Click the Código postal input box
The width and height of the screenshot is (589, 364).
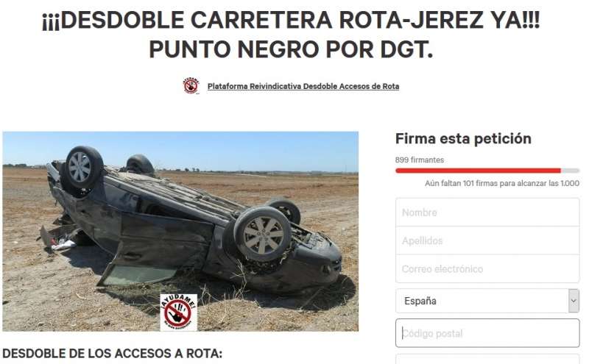click(487, 333)
